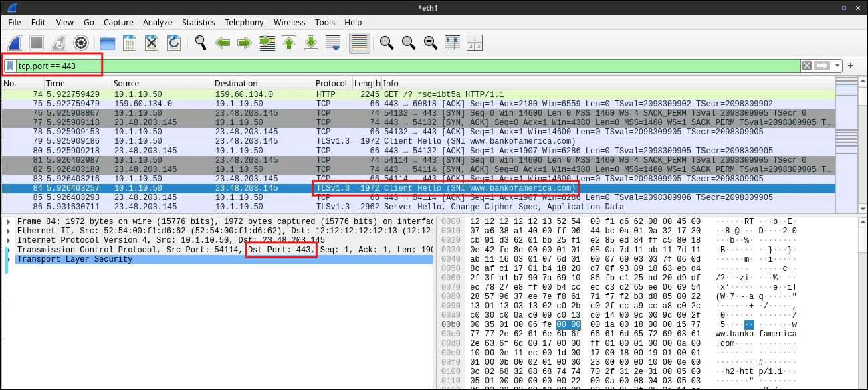Viewport: 868px width, 390px height.
Task: Save this capture file
Action: click(130, 43)
